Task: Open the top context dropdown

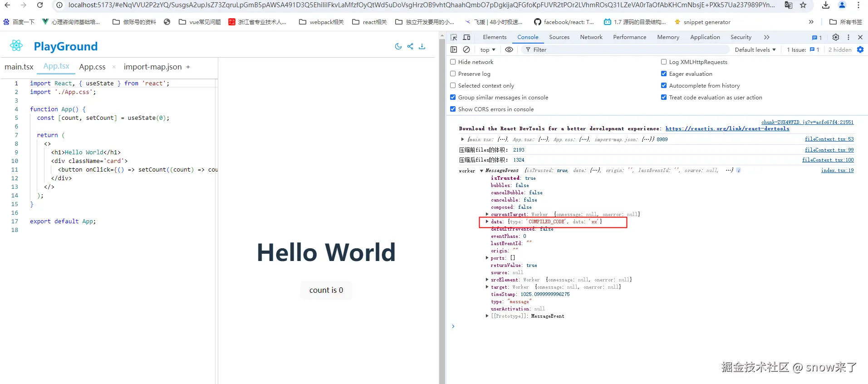Action: (488, 50)
